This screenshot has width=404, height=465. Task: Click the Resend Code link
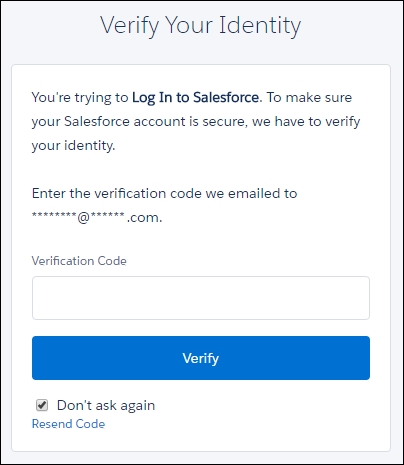tap(68, 424)
